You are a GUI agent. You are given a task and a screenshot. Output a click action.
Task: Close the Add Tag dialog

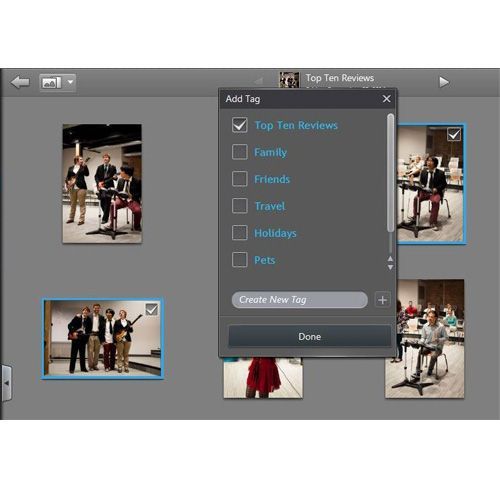pyautogui.click(x=386, y=99)
